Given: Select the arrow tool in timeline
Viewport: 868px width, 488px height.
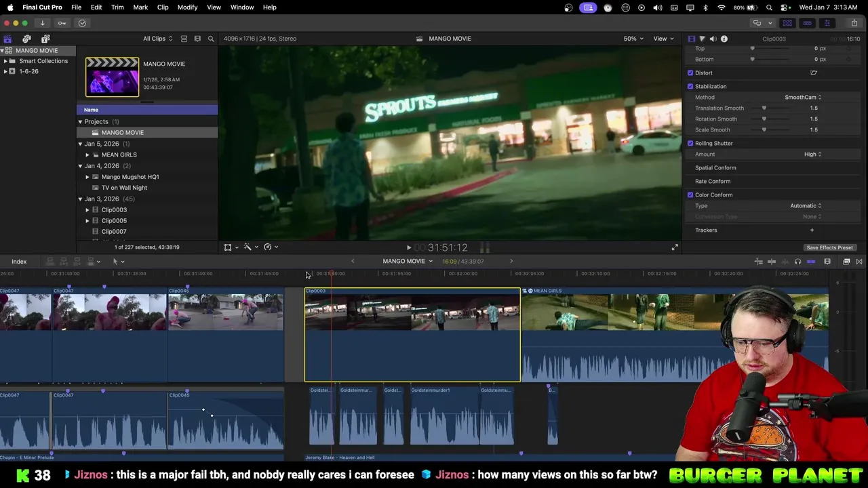Looking at the screenshot, I should 117,262.
